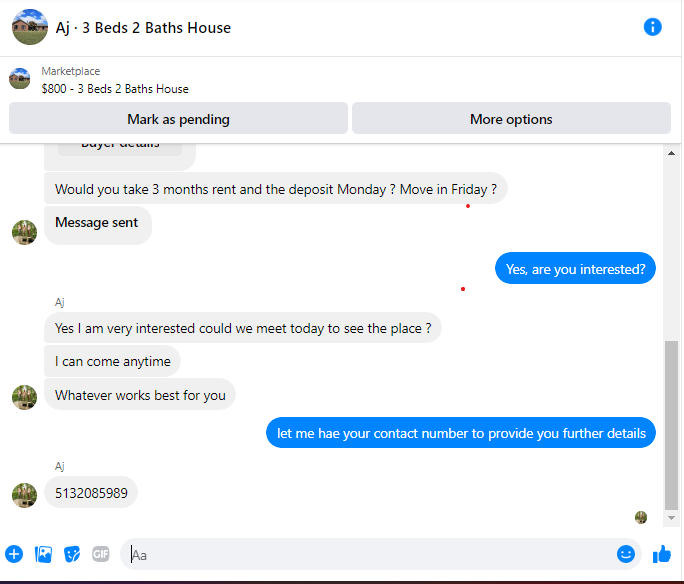Screen dimensions: 684x584
Task: Click the header title Aj · 3 Beds 2 Baths House
Action: coord(143,28)
